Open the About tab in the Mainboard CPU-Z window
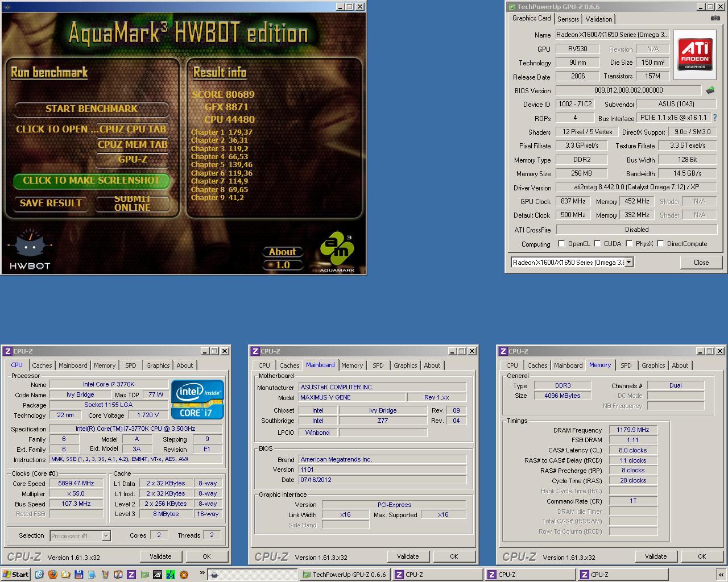 (432, 365)
